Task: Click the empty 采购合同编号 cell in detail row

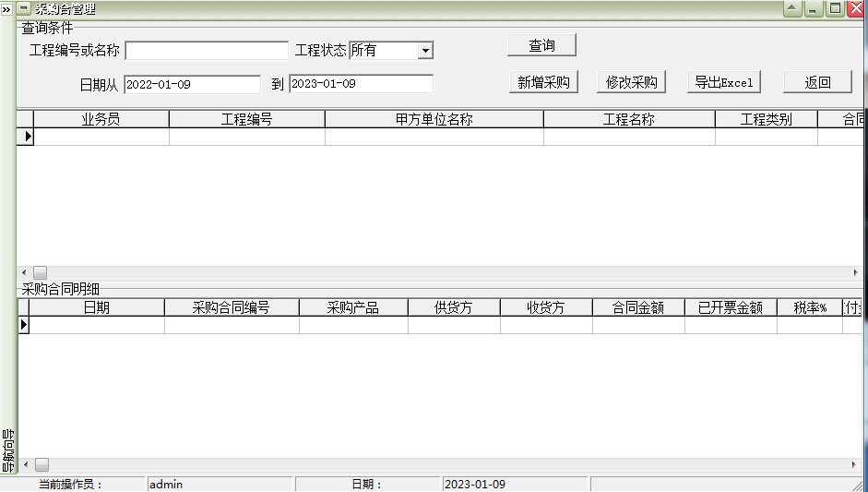Action: [232, 325]
